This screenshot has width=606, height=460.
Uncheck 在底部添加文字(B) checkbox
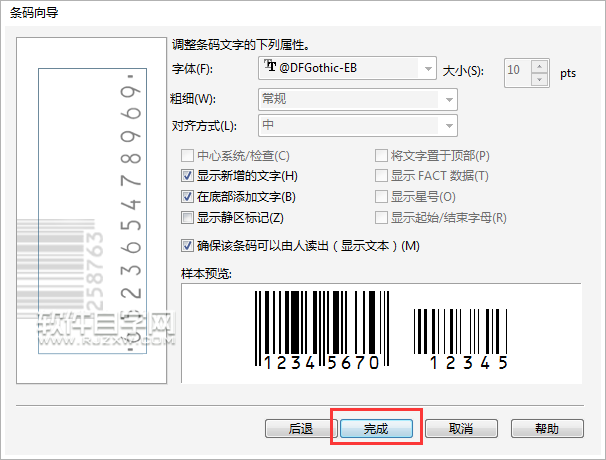click(187, 197)
